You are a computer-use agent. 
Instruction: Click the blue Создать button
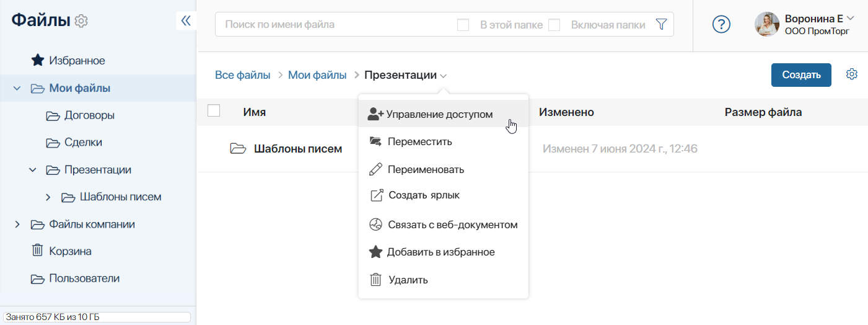[x=801, y=75]
